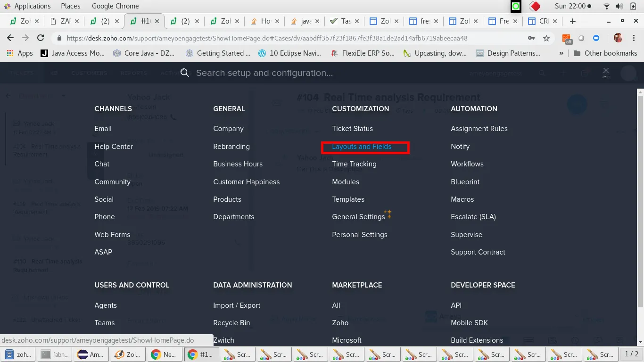Viewport: 644px width, 362px height.
Task: Open Layouts and Fields settings
Action: tap(362, 147)
